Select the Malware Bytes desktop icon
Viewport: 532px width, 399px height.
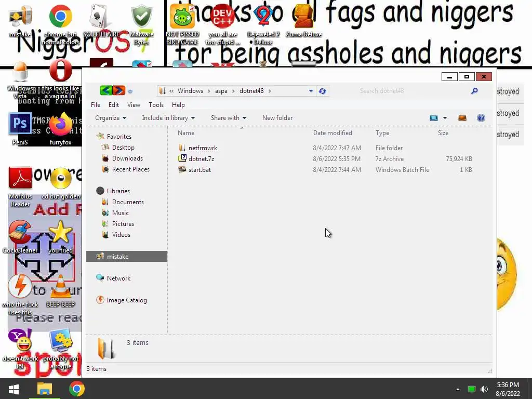click(x=141, y=24)
